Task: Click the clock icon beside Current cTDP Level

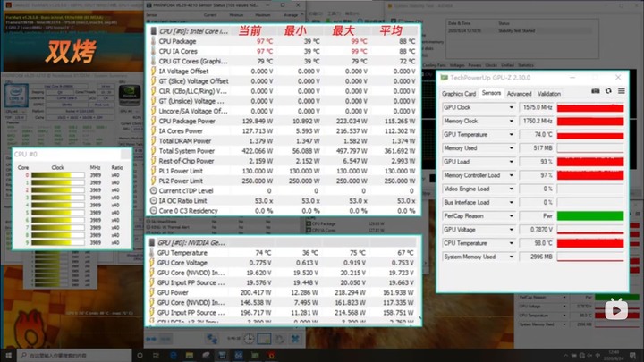Action: point(153,190)
